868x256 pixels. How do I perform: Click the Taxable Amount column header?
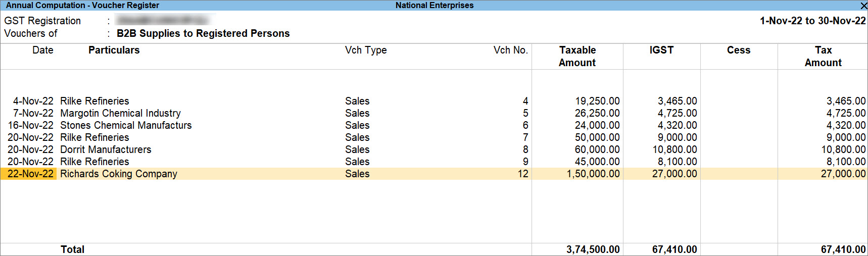577,56
